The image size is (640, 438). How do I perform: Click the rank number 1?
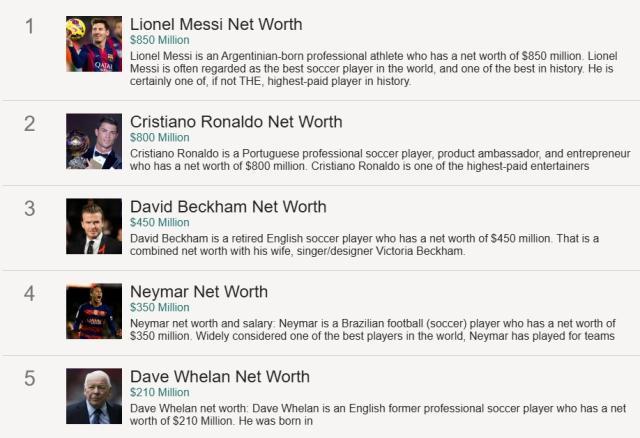(x=29, y=26)
